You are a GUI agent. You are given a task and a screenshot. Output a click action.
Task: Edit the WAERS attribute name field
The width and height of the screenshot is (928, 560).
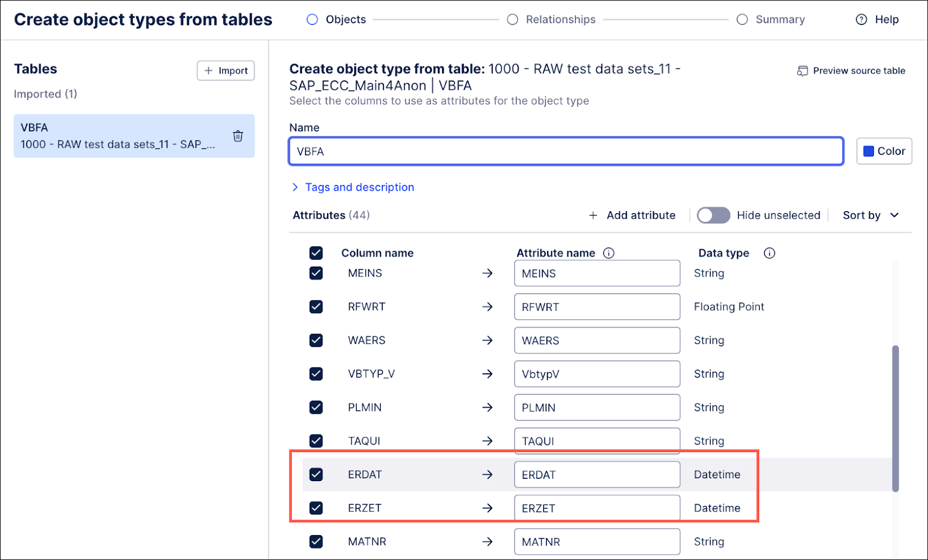click(x=597, y=340)
